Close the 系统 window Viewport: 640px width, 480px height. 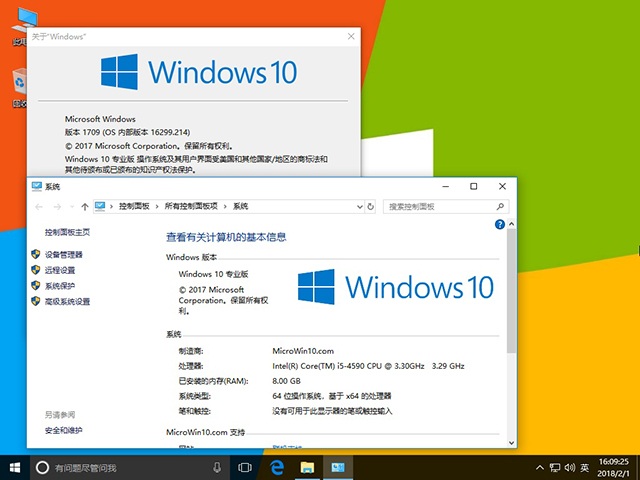pyautogui.click(x=502, y=187)
